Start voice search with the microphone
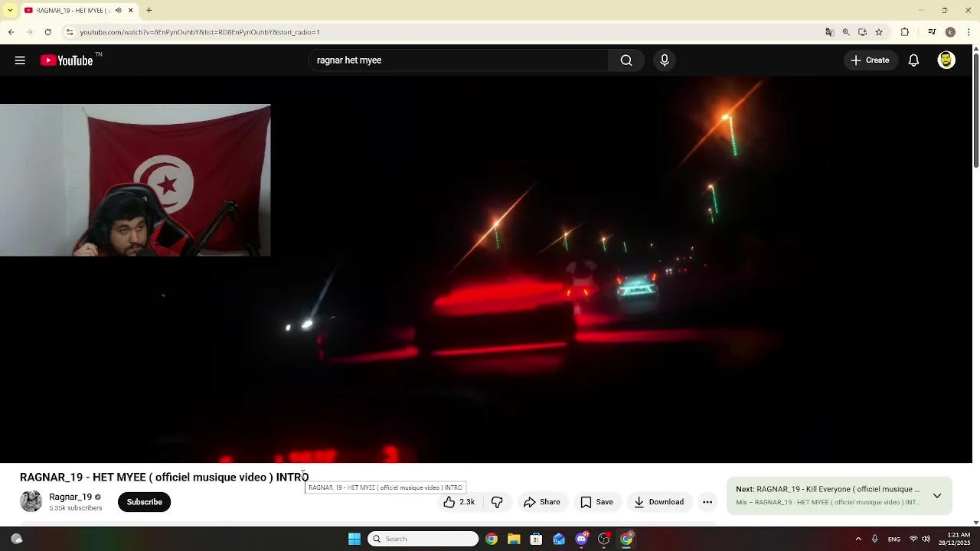Screen dimensions: 980x551 [x=665, y=60]
